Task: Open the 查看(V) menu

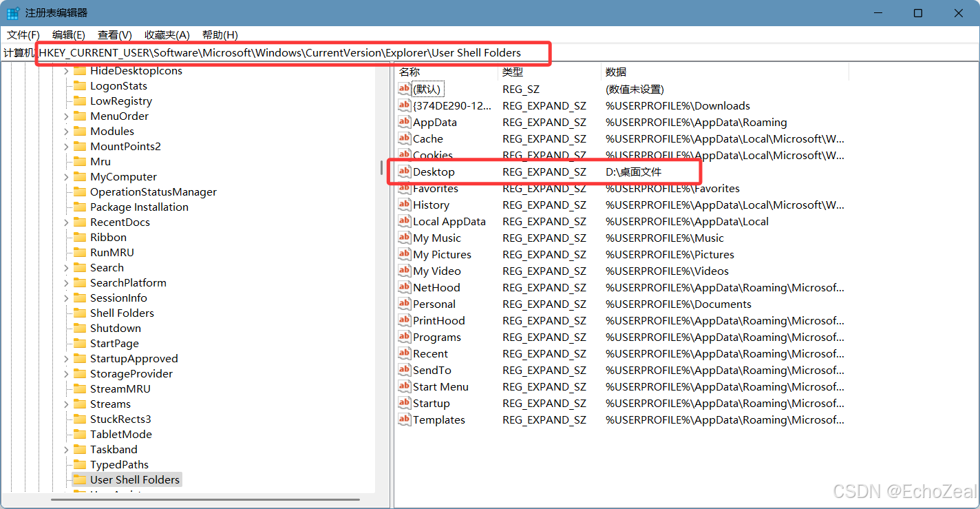Action: coord(115,34)
